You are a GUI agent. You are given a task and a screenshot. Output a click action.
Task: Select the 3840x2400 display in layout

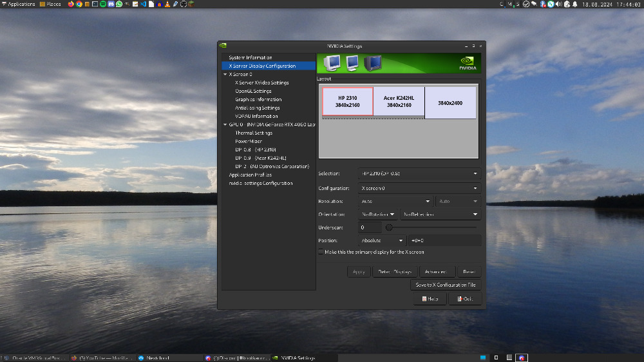pos(451,102)
